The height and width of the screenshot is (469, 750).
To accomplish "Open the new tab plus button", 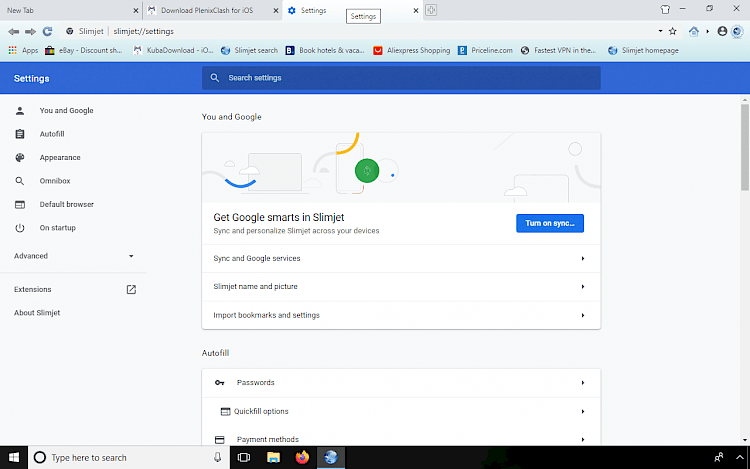I will point(431,10).
